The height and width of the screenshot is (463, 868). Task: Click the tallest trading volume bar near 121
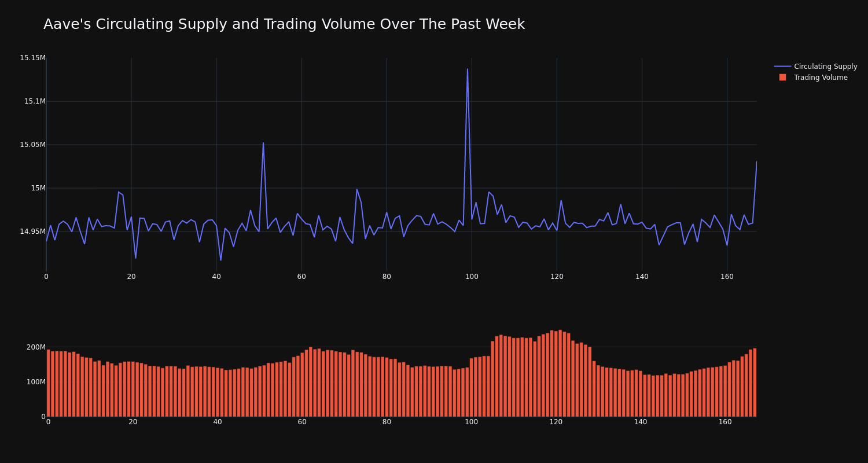coord(560,373)
